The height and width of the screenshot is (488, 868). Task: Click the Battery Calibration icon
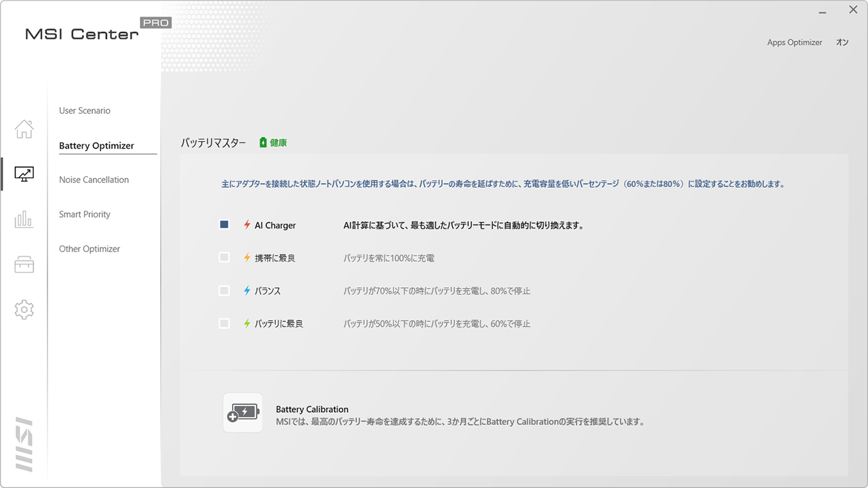click(243, 413)
